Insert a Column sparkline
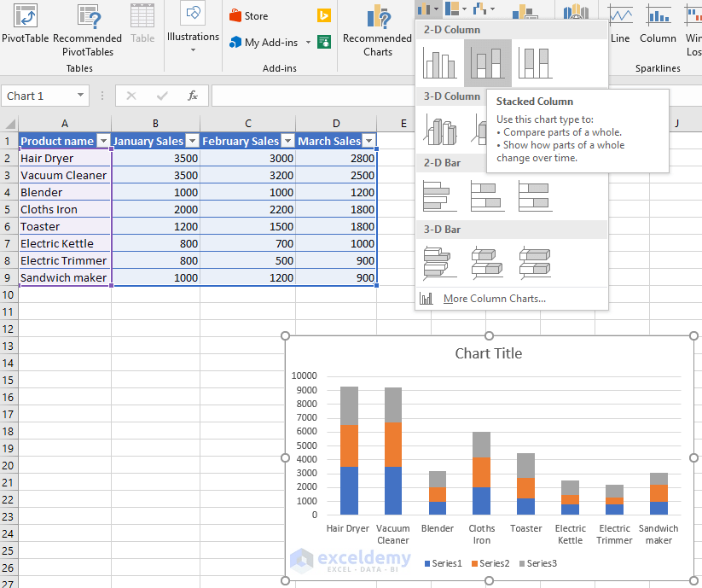This screenshot has width=702, height=588. pos(658,25)
